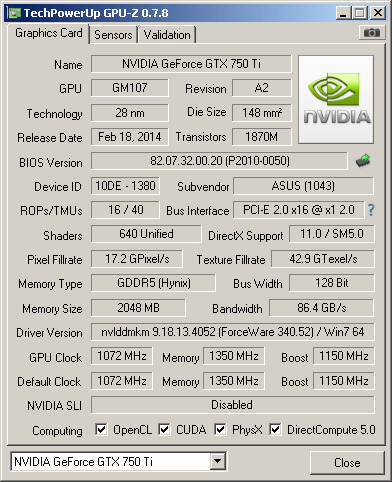Click the BIOS Version field

coord(219,161)
